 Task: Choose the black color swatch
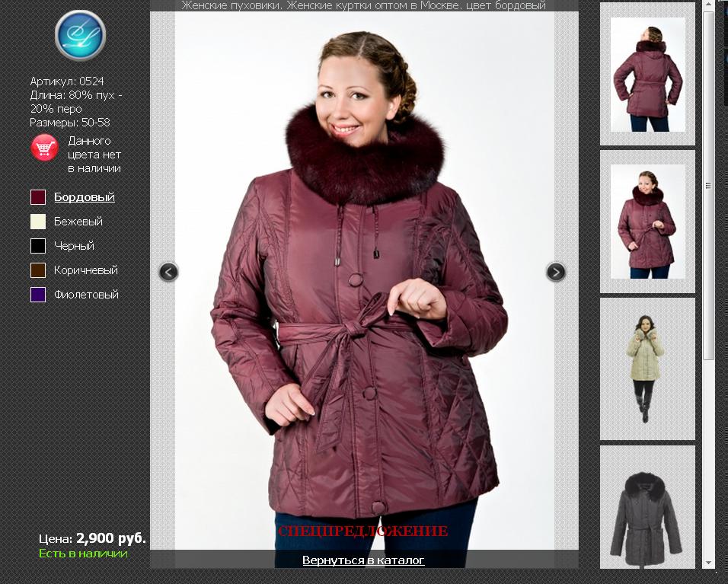pyautogui.click(x=38, y=246)
